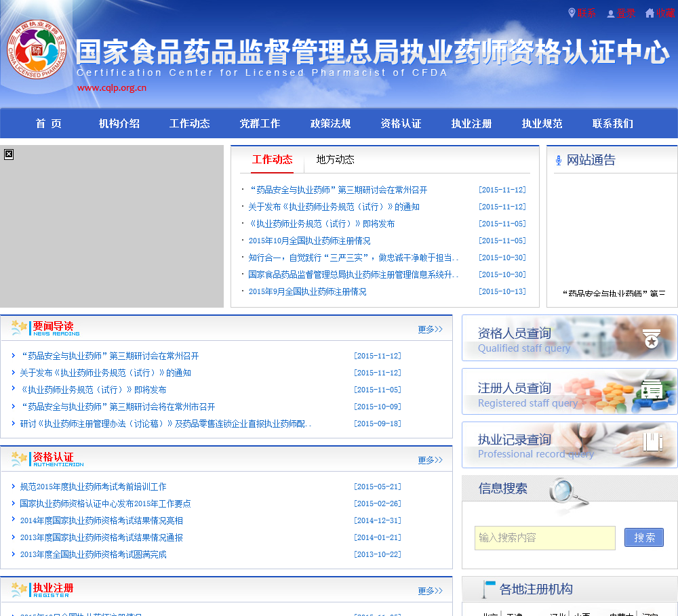
Task: Click the location pin contact icon
Action: (571, 13)
